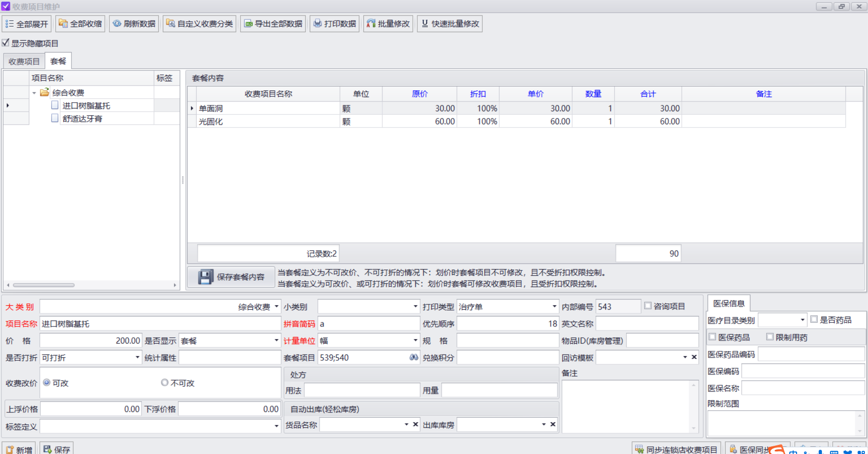The height and width of the screenshot is (454, 868).
Task: Click the 打印数据 printer icon
Action: (318, 24)
